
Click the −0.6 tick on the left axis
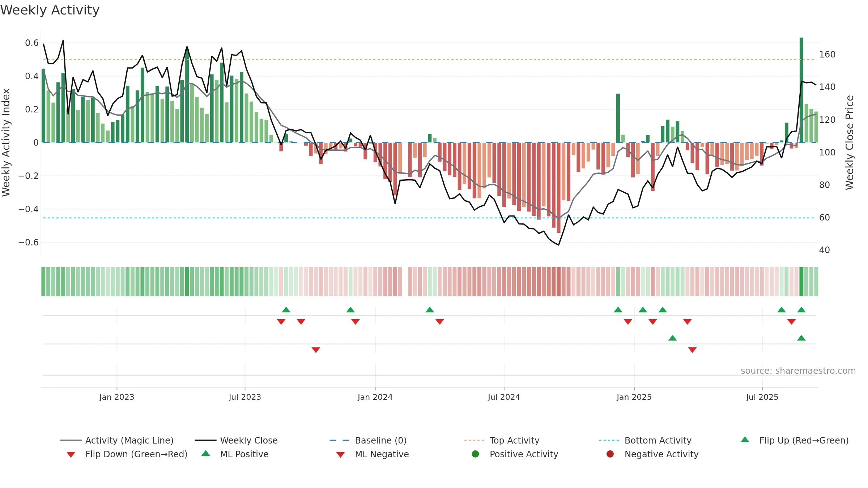29,243
